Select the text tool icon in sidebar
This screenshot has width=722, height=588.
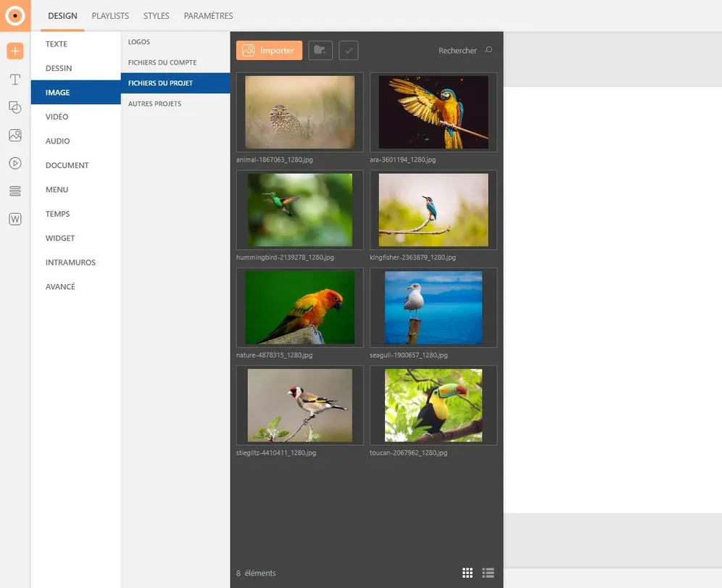pyautogui.click(x=15, y=79)
